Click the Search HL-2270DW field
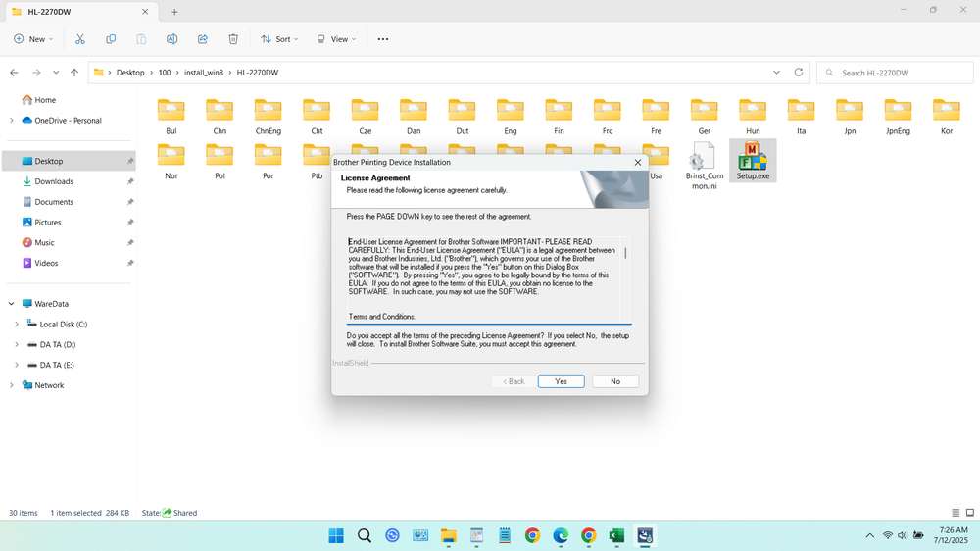This screenshot has width=980, height=551. click(895, 73)
